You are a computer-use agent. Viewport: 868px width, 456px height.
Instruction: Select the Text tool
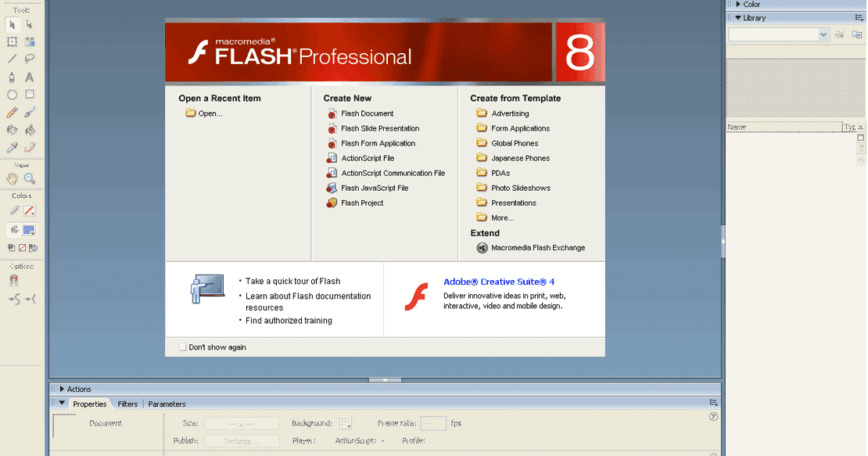[30, 77]
